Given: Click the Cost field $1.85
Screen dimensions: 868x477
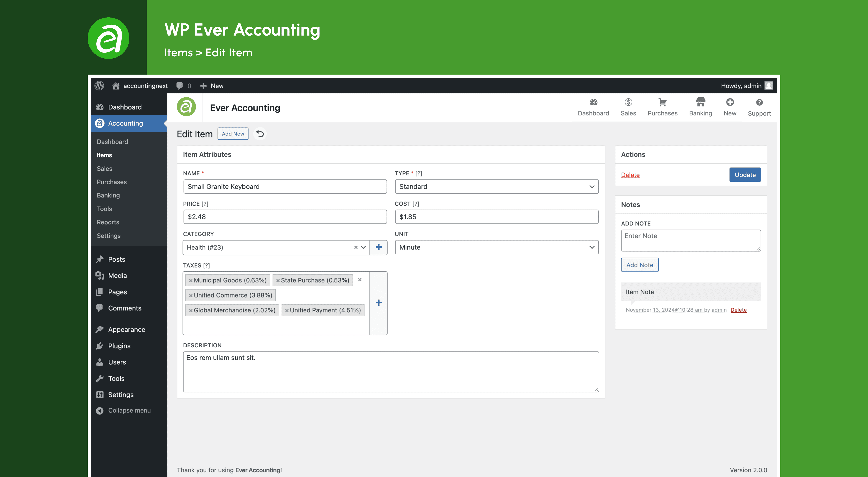Looking at the screenshot, I should coord(496,217).
